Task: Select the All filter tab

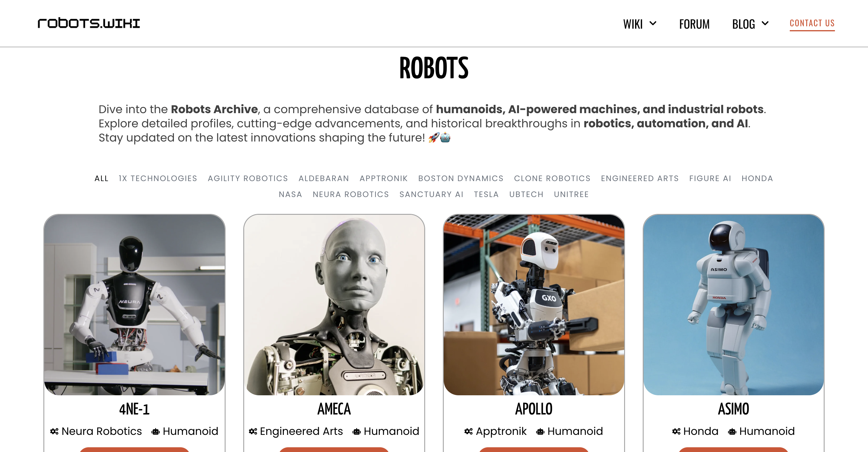Action: (102, 178)
